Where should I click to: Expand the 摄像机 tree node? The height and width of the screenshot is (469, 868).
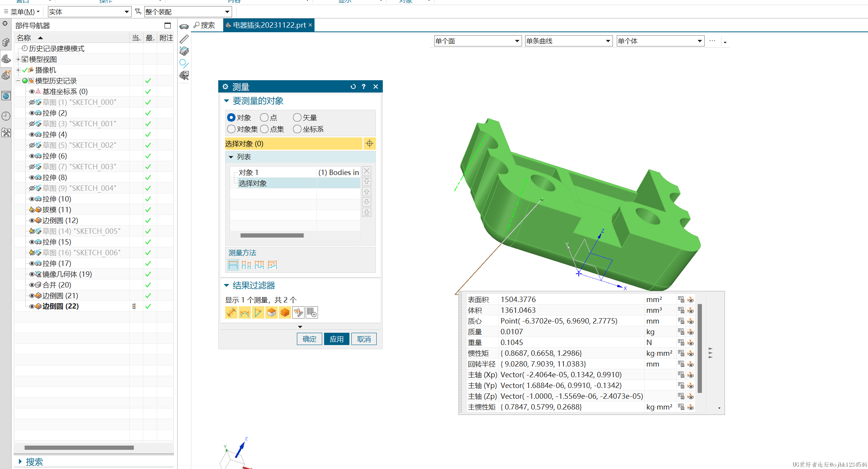click(18, 70)
